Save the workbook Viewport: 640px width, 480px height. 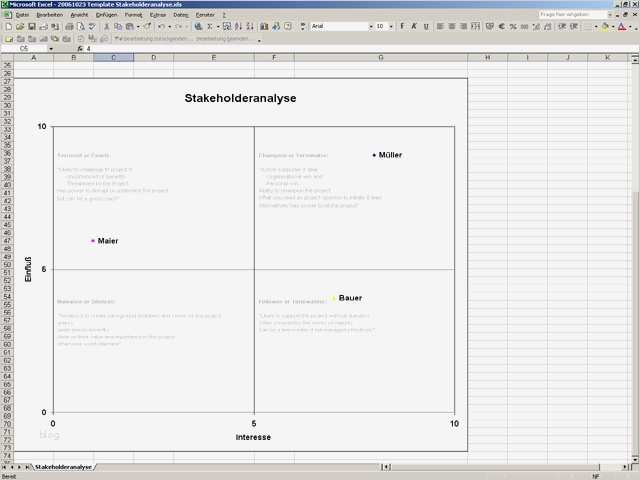pyautogui.click(x=31, y=27)
